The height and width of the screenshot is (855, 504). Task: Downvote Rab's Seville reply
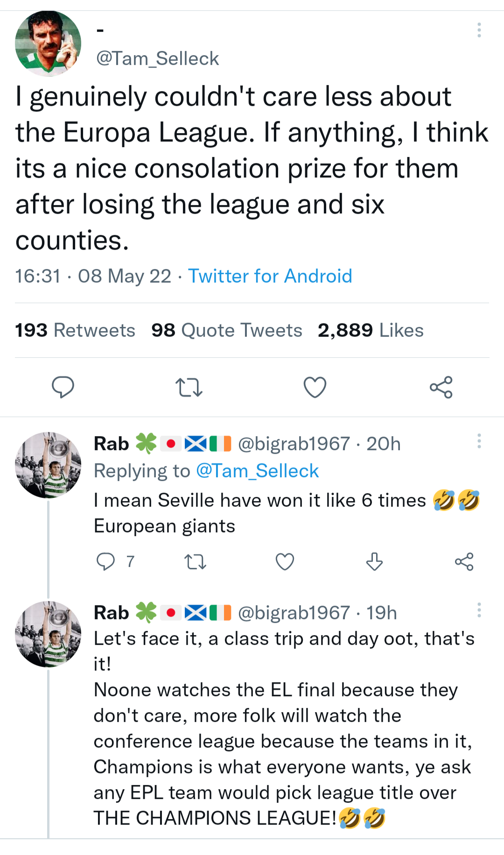point(374,561)
